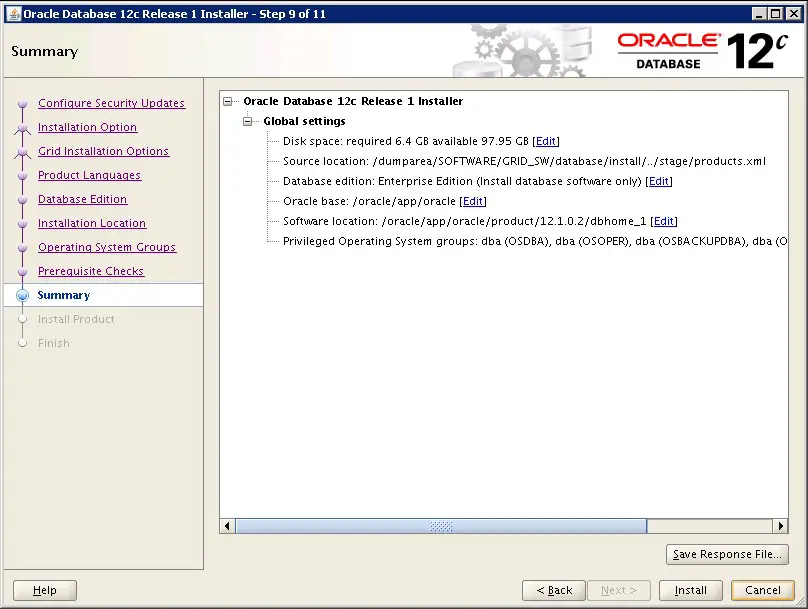Collapse the Global settings tree node
The image size is (808, 609).
[248, 122]
